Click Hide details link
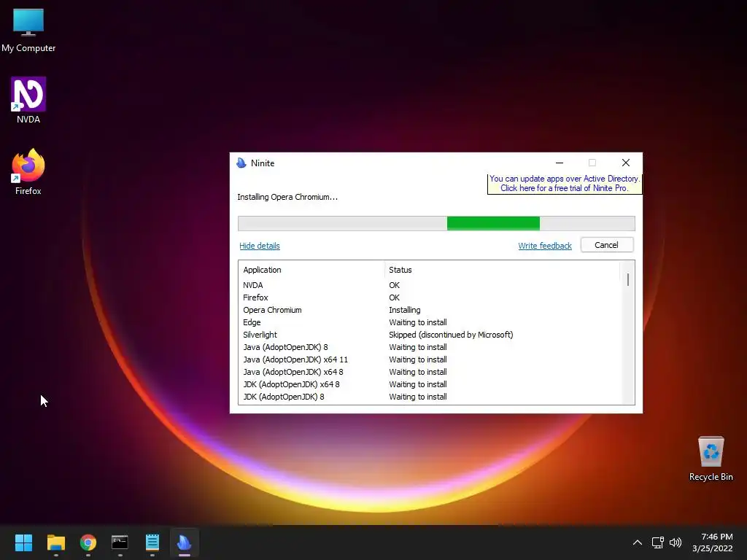 (260, 246)
